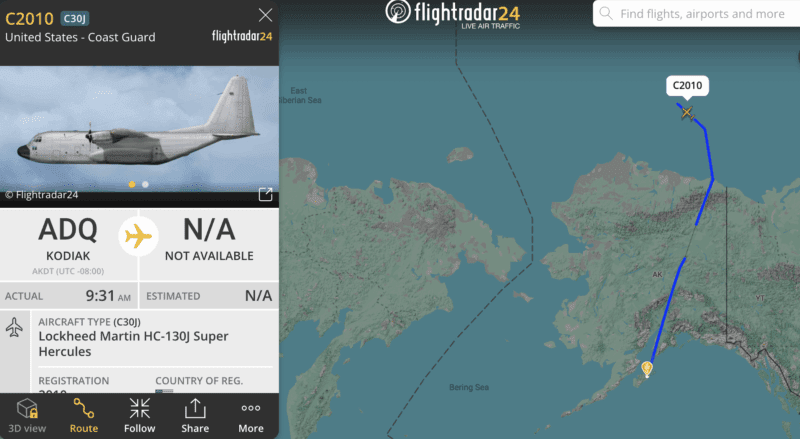Toggle the Route display button

[x=84, y=416]
